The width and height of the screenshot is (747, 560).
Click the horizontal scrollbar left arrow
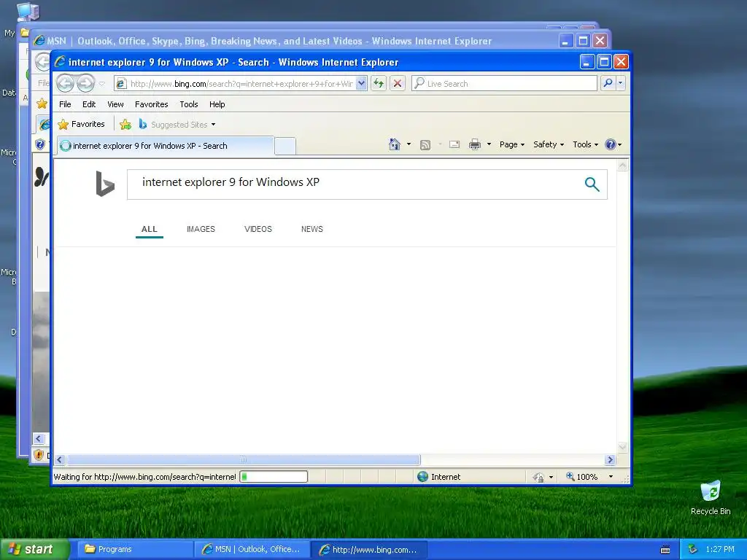(x=60, y=459)
